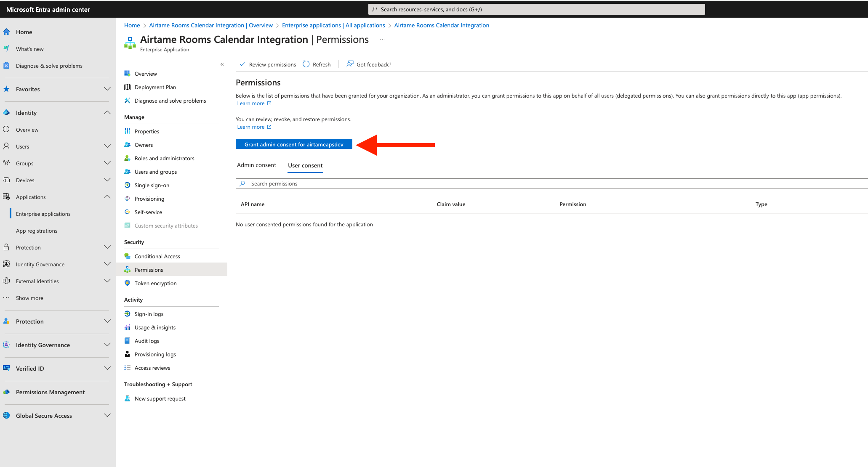Click Learn more link under revoke text
Screen dimensions: 868x467
[254, 127]
